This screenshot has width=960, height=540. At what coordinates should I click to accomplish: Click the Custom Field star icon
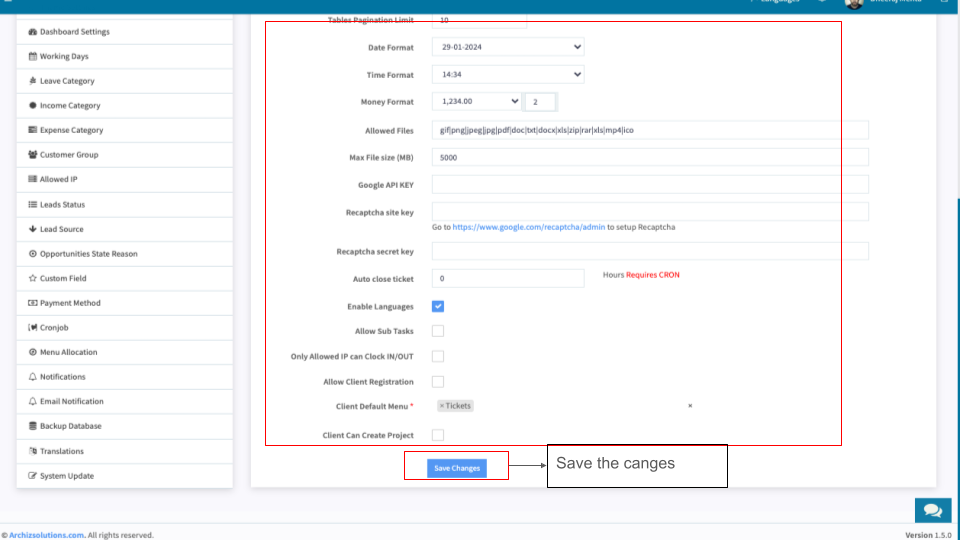click(32, 278)
